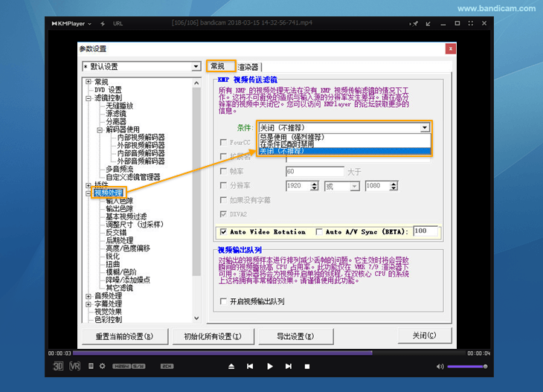
Task: Select 视频处理 in the tree
Action: click(x=109, y=193)
